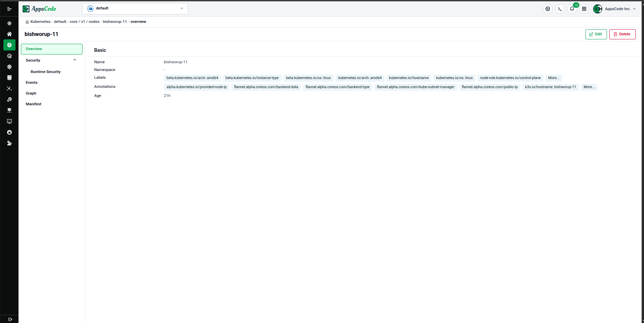Click More... to reveal additional labels
The width and height of the screenshot is (644, 323).
[553, 78]
